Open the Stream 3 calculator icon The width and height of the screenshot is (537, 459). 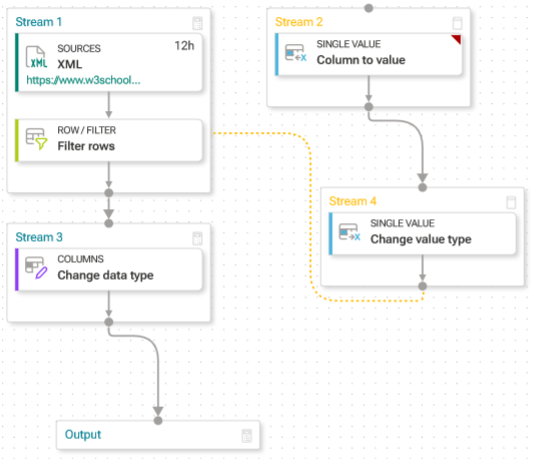(x=197, y=238)
